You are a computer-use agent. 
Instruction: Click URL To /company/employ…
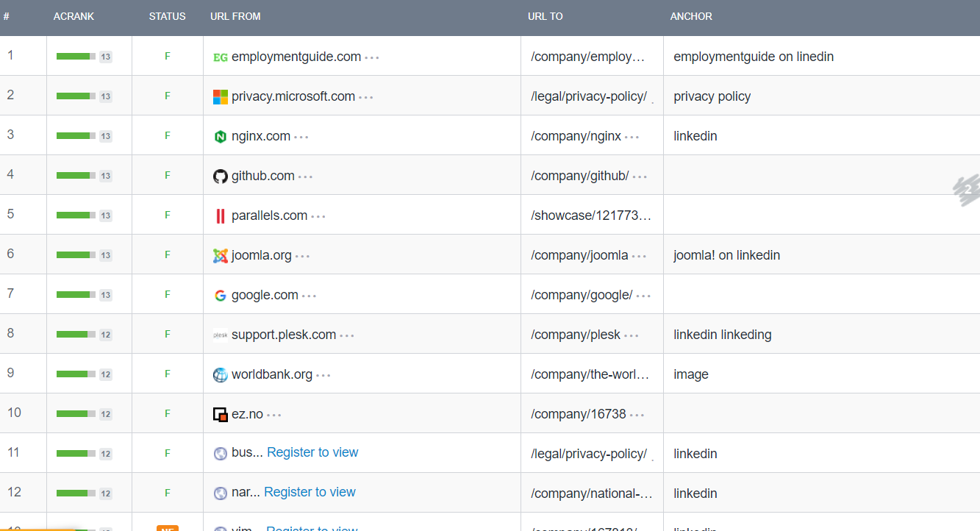click(x=587, y=57)
